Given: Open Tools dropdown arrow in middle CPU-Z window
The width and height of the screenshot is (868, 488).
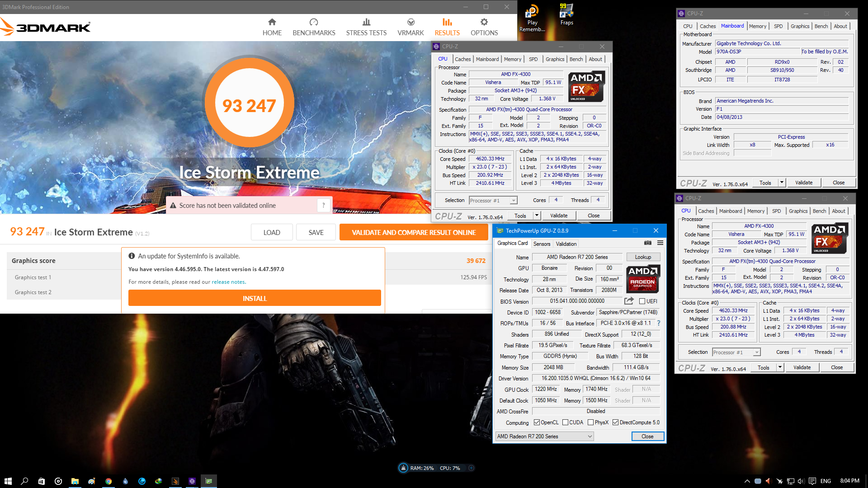Looking at the screenshot, I should point(537,216).
